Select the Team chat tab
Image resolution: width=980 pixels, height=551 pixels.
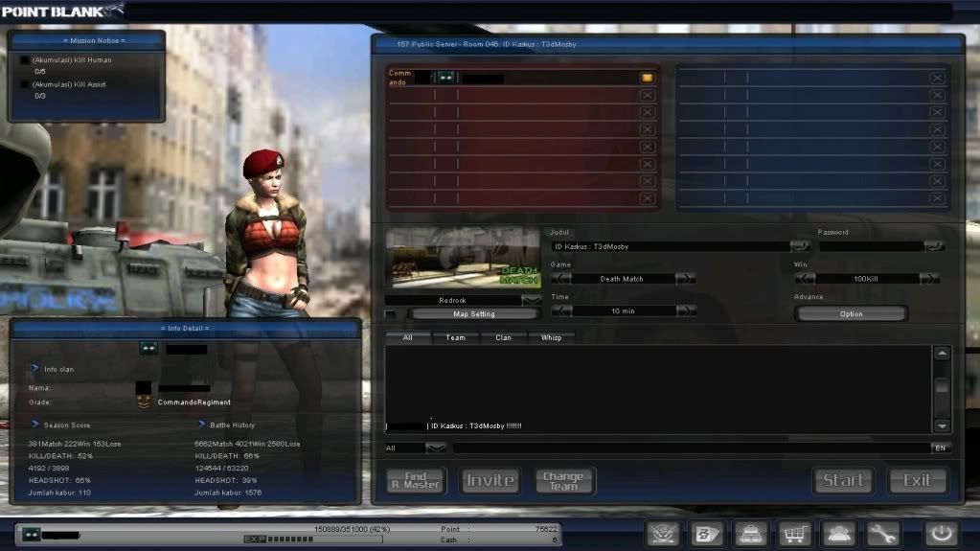point(456,337)
